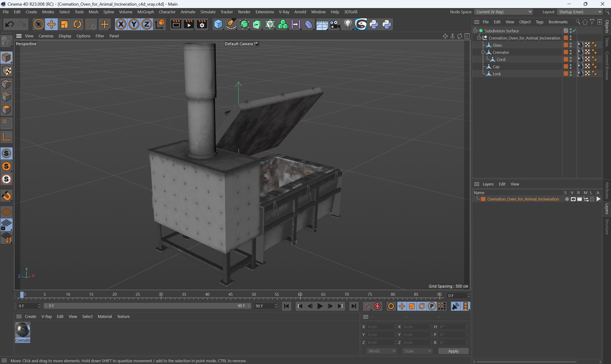Toggle layer visibility eye for Cremation_Oven layer

(x=573, y=199)
